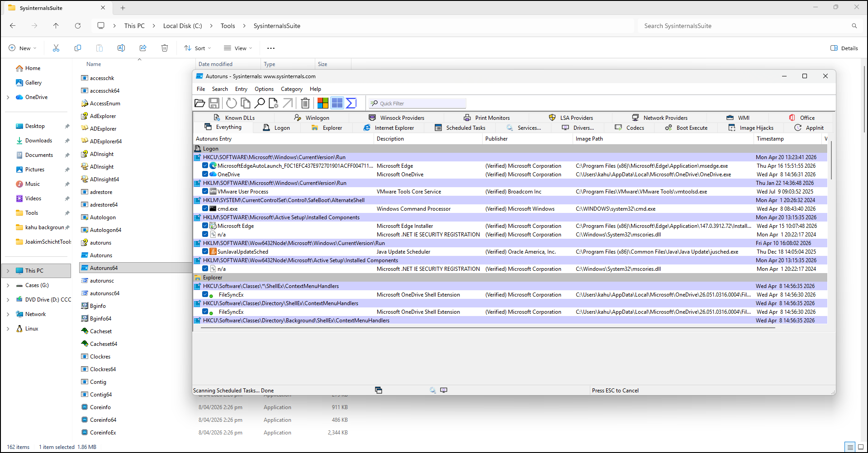Expand the Network tree node

pos(8,314)
